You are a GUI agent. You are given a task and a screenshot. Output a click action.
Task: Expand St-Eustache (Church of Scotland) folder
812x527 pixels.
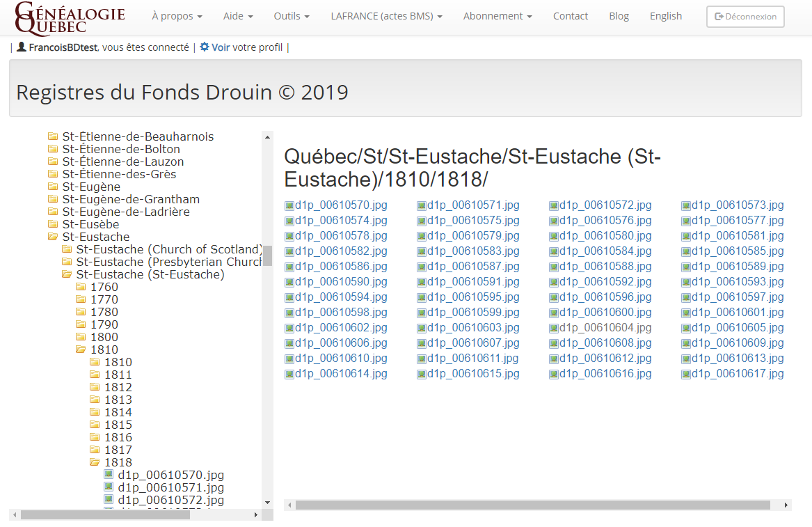tap(167, 249)
